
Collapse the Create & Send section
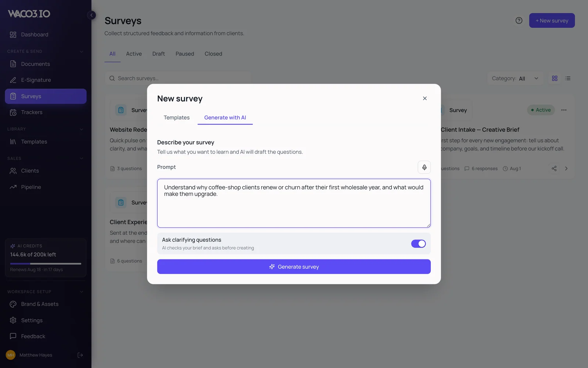(x=81, y=52)
